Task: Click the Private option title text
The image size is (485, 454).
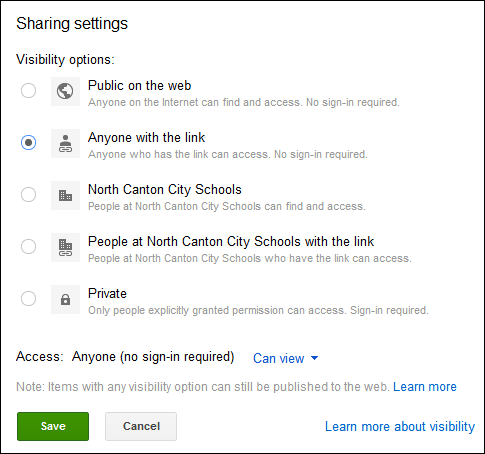Action: (107, 294)
